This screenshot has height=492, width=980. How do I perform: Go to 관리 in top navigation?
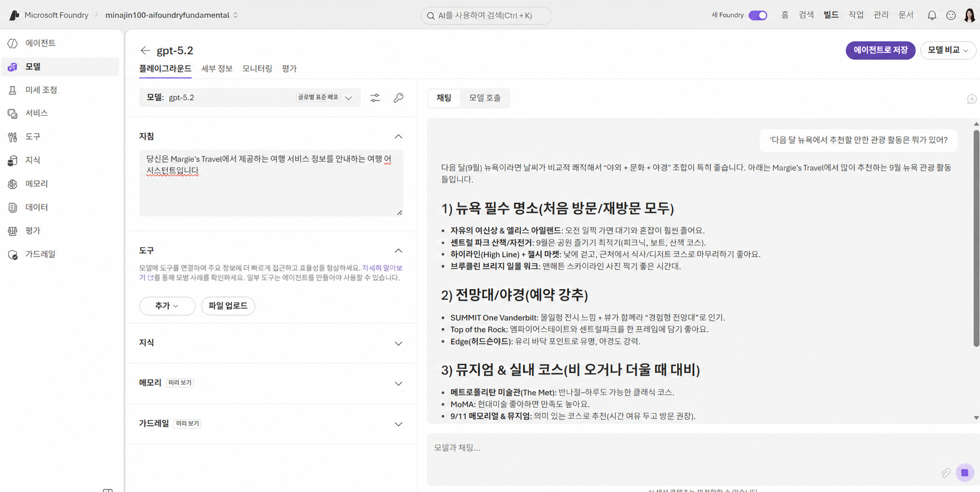(x=881, y=15)
